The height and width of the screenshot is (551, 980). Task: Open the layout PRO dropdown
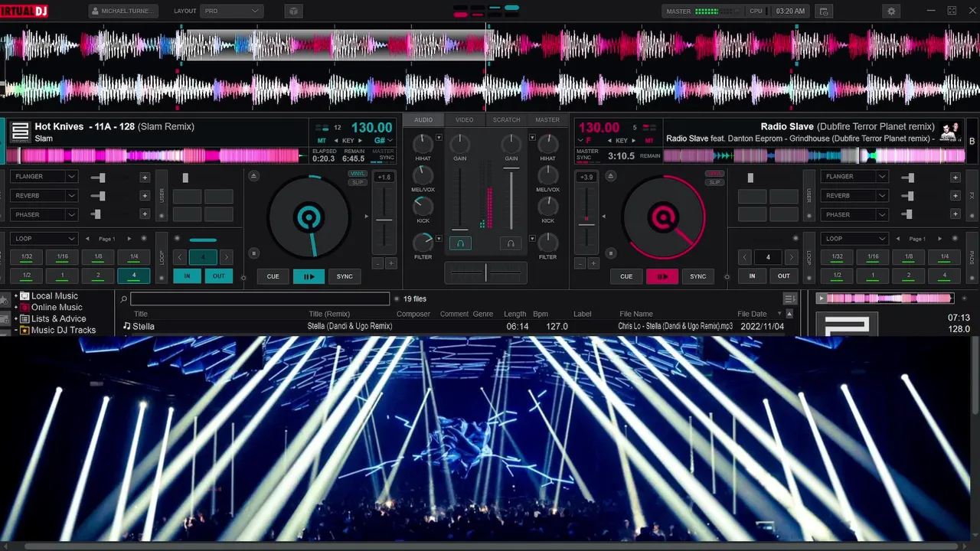coord(231,11)
